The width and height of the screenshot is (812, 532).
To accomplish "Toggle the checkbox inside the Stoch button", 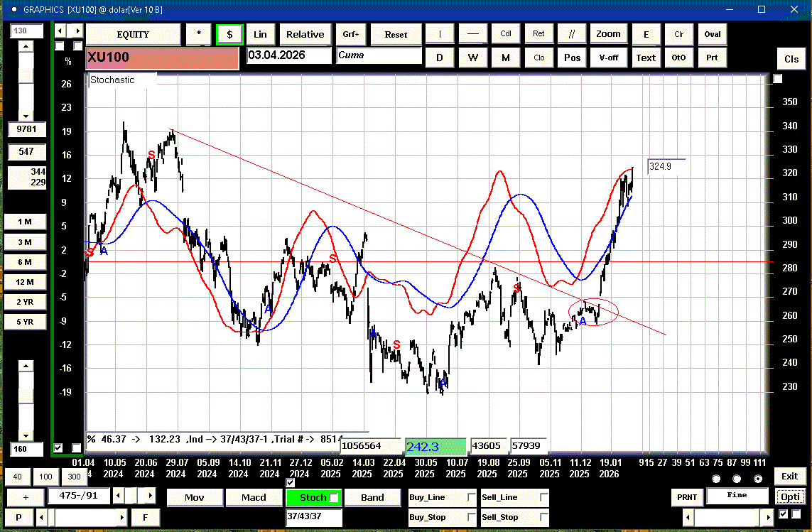I will point(335,497).
